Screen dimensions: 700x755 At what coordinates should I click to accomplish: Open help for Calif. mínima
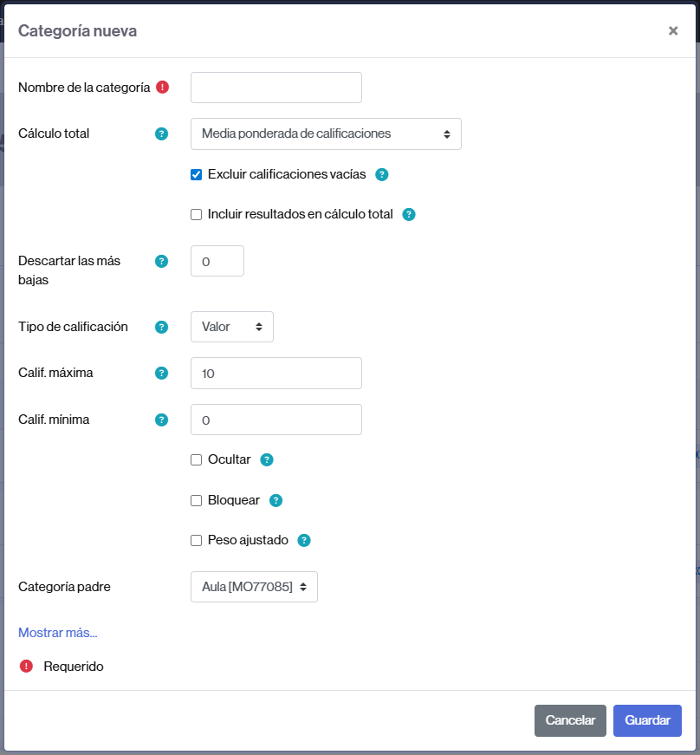coord(161,420)
